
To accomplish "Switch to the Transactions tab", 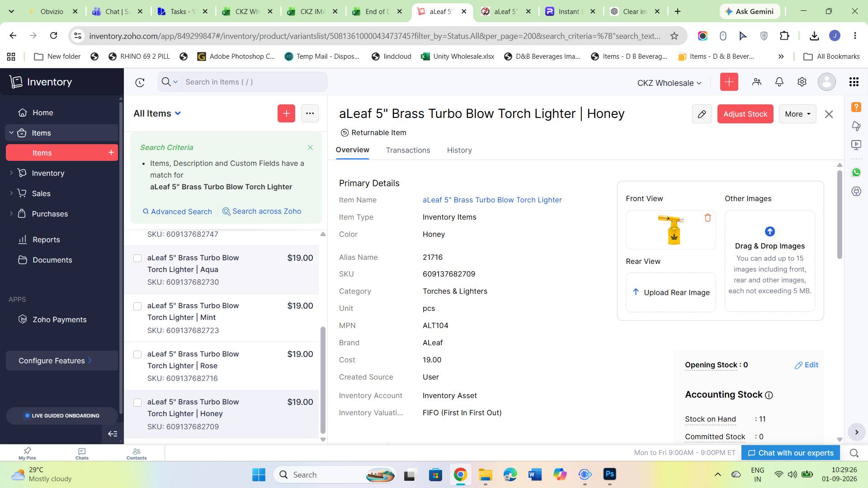I will pos(408,150).
